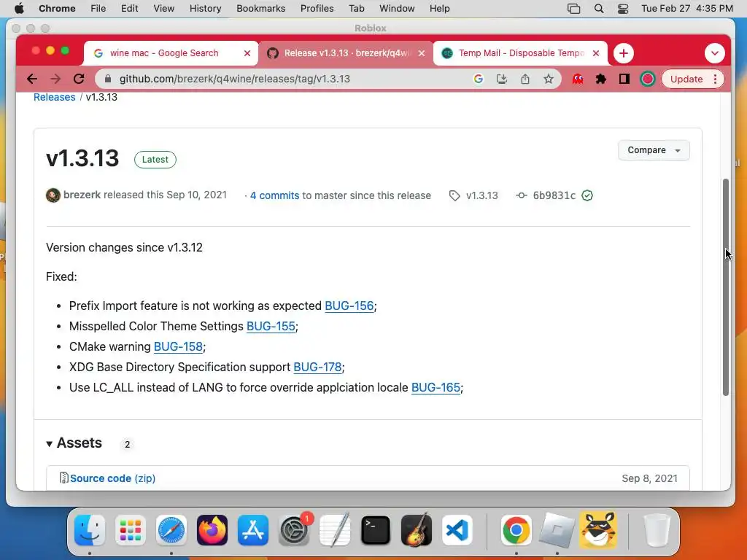Click the Update button in Chrome toolbar
Image resolution: width=747 pixels, height=560 pixels.
686,79
